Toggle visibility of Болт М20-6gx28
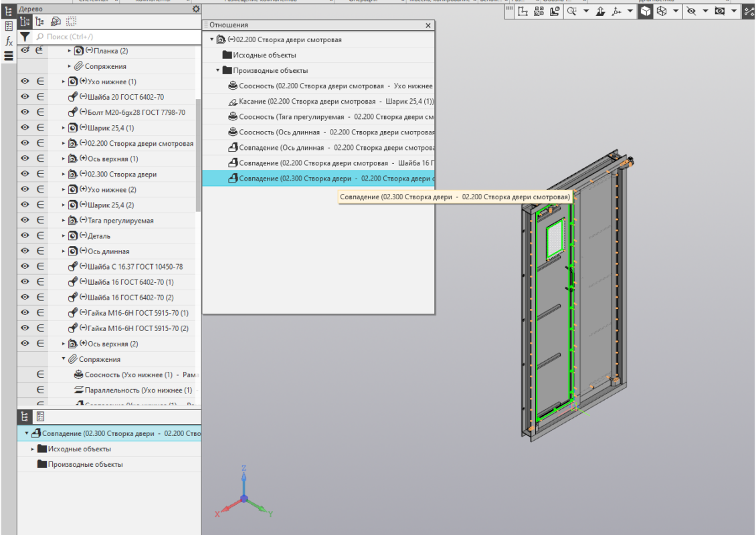This screenshot has width=756, height=535. click(25, 112)
